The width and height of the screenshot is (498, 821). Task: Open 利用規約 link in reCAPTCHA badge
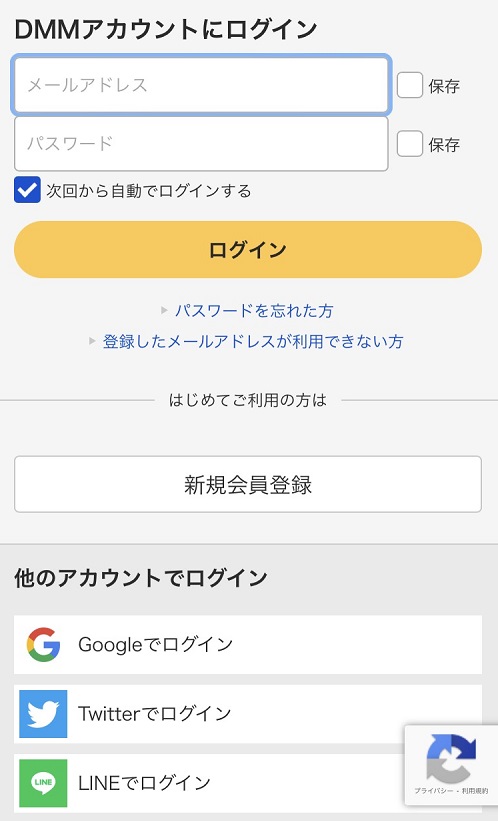(475, 791)
